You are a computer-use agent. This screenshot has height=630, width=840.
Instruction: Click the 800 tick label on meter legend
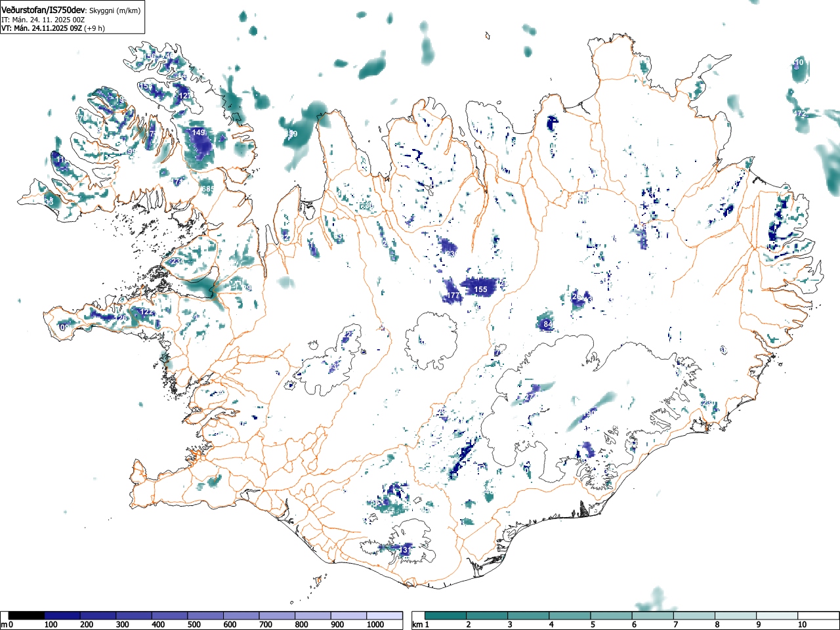(302, 625)
